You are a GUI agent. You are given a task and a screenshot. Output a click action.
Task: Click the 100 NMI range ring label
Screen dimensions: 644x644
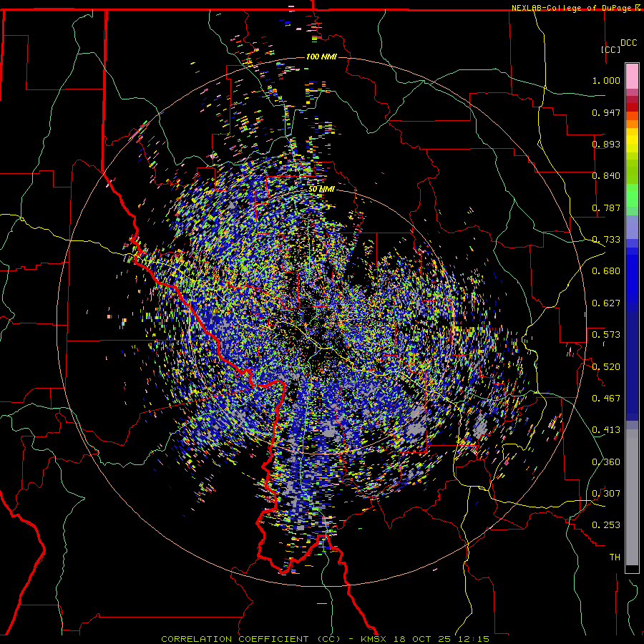[x=321, y=57]
